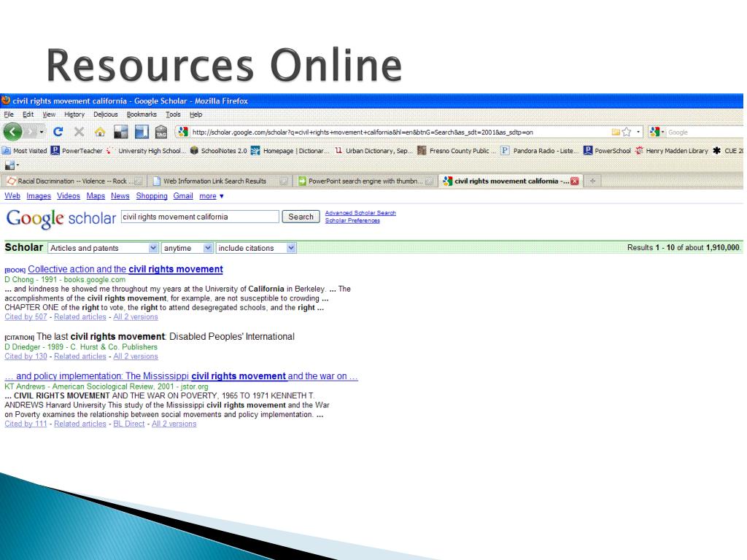Open the Delicious menu
Viewport: 747px width, 560px height.
click(x=105, y=114)
